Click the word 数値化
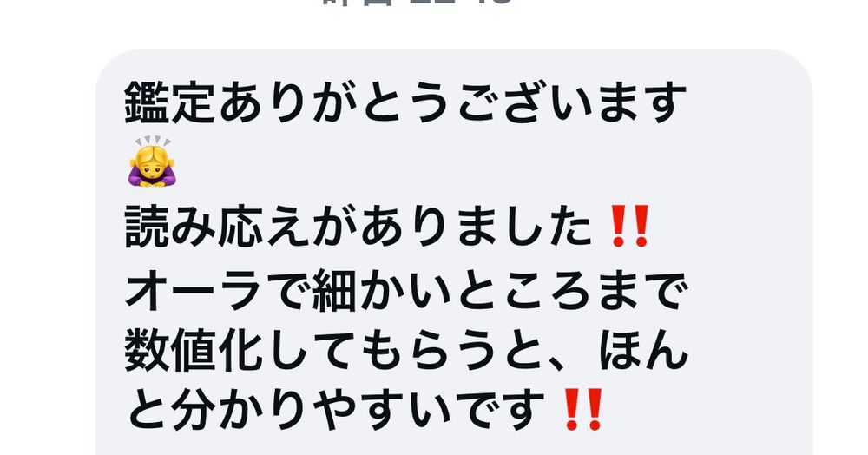 tap(194, 351)
